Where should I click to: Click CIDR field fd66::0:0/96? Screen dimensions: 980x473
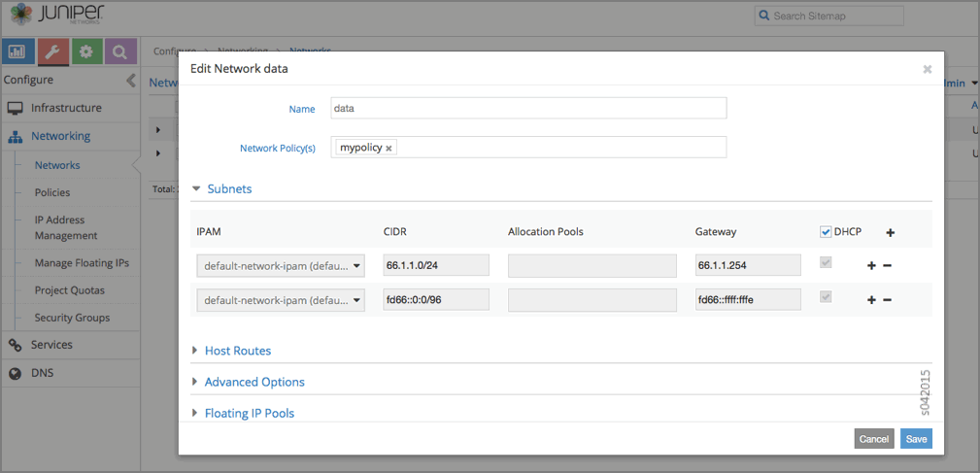[x=436, y=300]
